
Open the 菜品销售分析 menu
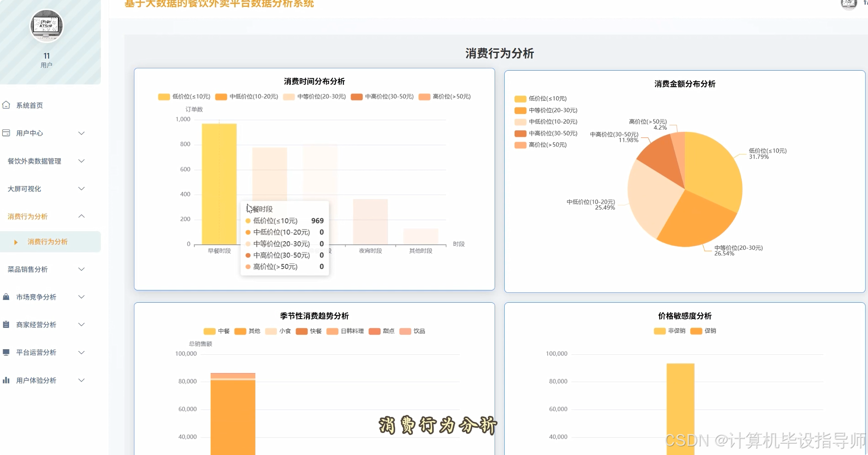click(27, 269)
